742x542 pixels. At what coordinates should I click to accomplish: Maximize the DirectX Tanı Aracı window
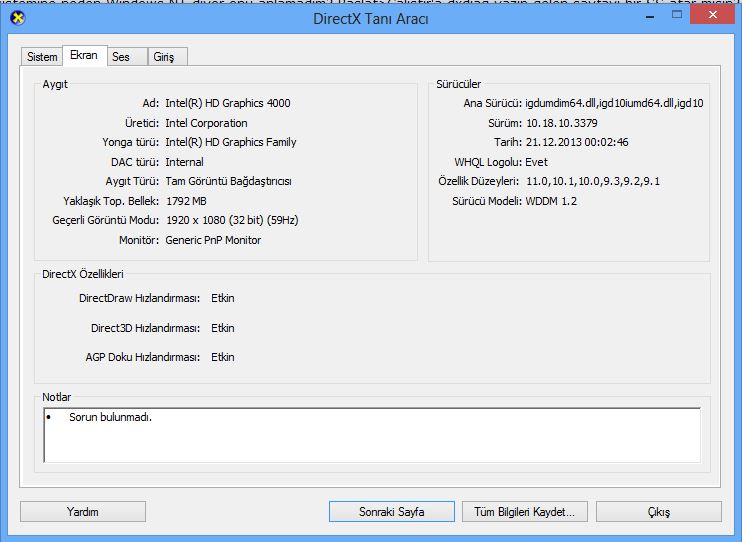pyautogui.click(x=677, y=15)
